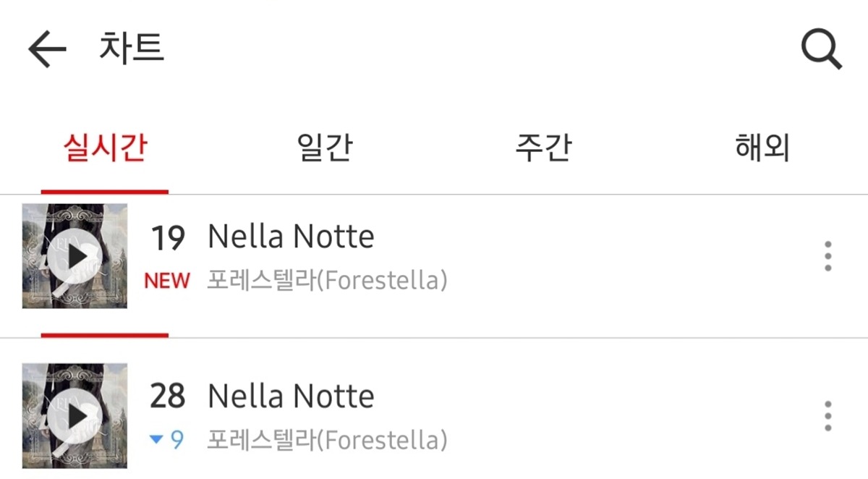Select the 주간 chart tab
Screen dimensions: 868x479
(x=542, y=148)
